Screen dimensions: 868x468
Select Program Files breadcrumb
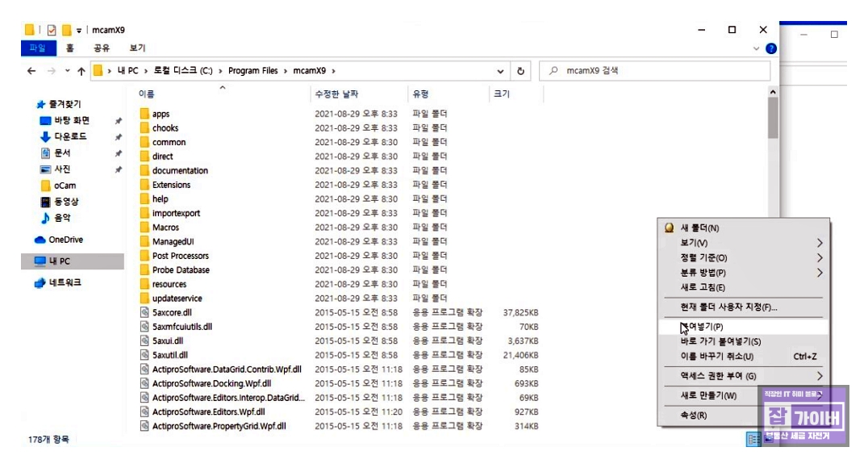pyautogui.click(x=253, y=71)
